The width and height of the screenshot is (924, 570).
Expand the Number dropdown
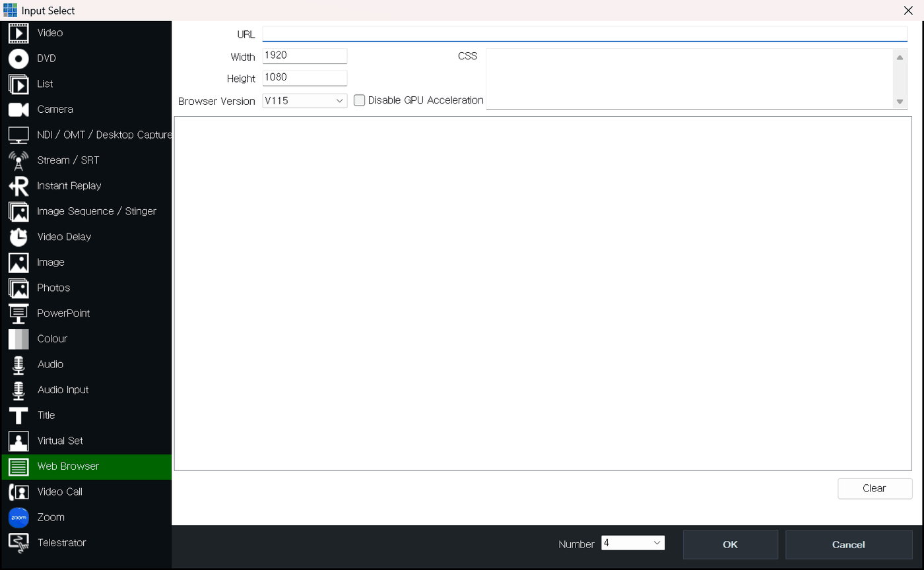point(633,543)
